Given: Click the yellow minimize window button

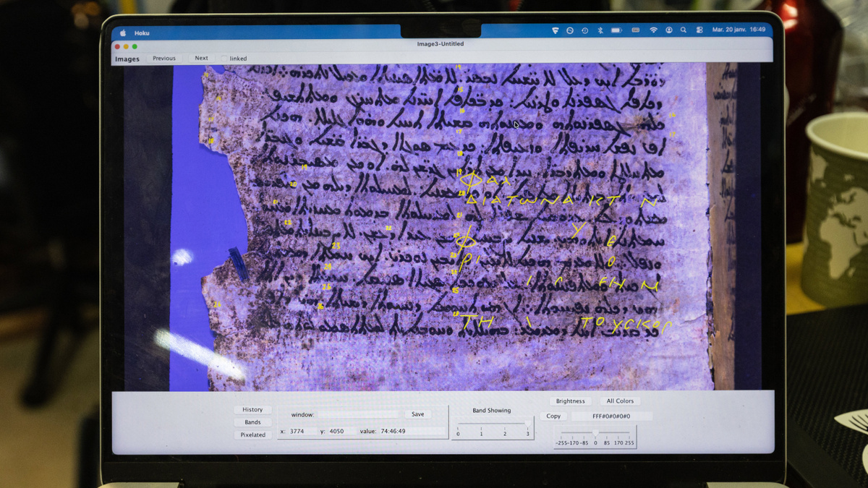Looking at the screenshot, I should (x=126, y=47).
